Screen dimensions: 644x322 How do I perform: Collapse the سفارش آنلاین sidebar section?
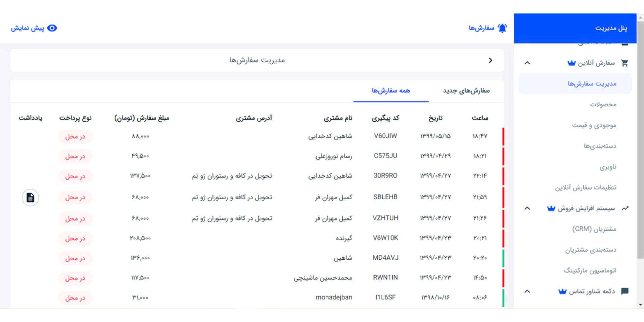click(527, 62)
